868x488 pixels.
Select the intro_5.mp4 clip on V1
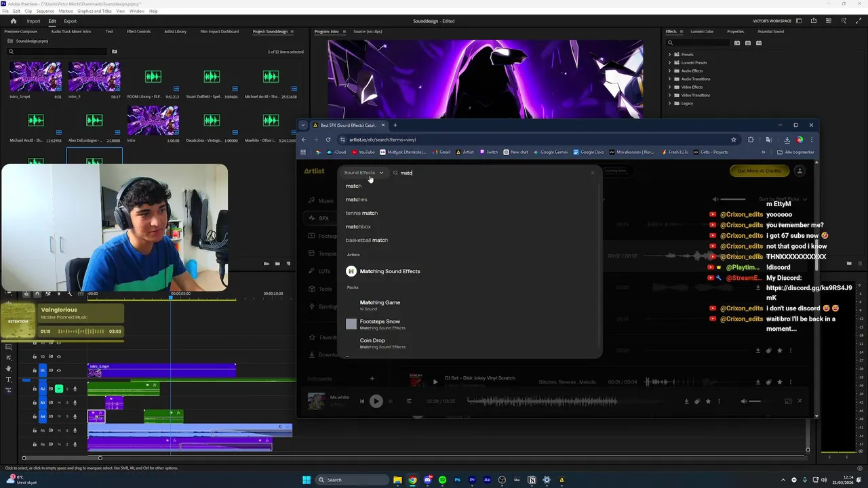tap(161, 370)
